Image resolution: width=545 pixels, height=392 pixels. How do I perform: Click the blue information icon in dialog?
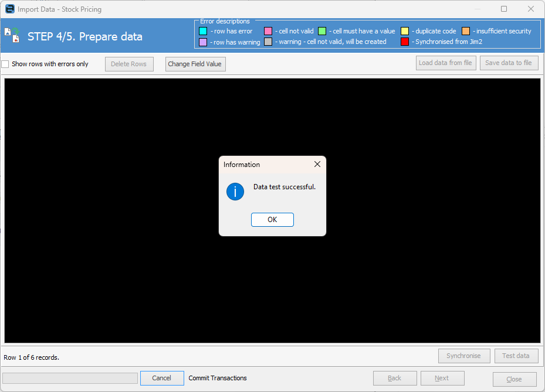coord(235,192)
